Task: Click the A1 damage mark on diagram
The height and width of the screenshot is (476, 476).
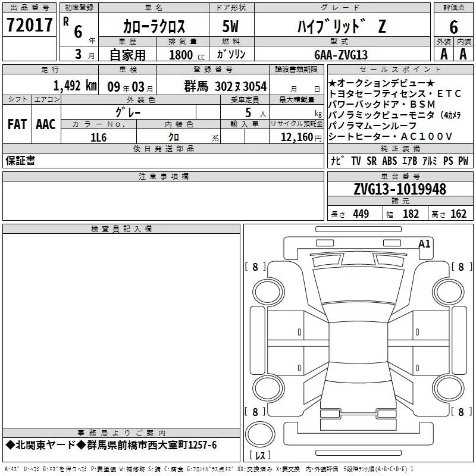Action: [424, 244]
